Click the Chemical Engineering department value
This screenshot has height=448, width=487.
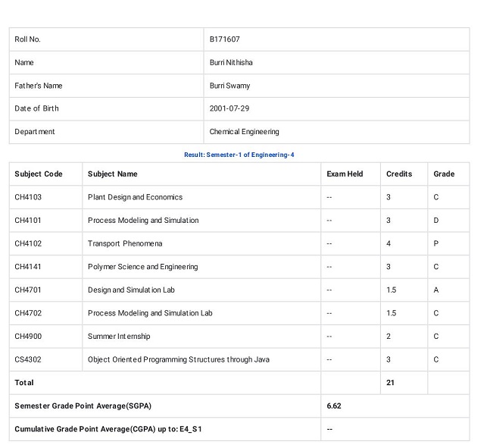click(x=244, y=132)
